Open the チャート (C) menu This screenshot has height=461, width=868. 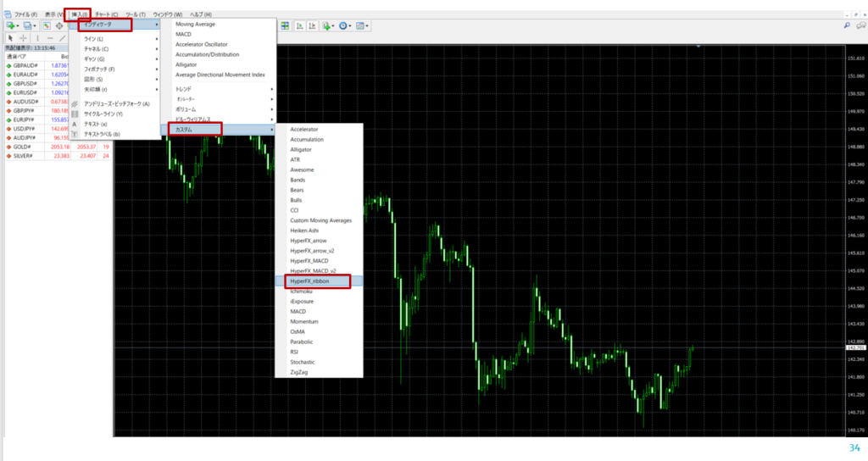click(x=108, y=15)
